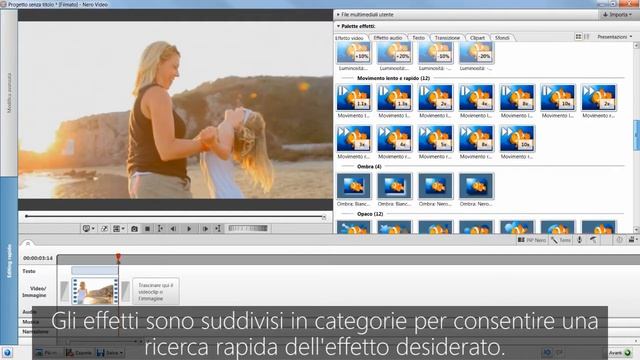Select fast motion 4x effect

pyautogui.click(x=394, y=138)
